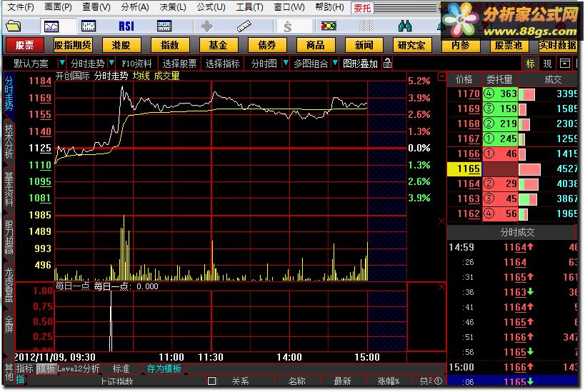The width and height of the screenshot is (585, 392).
Task: Click the 存为模板 link
Action: point(164,369)
